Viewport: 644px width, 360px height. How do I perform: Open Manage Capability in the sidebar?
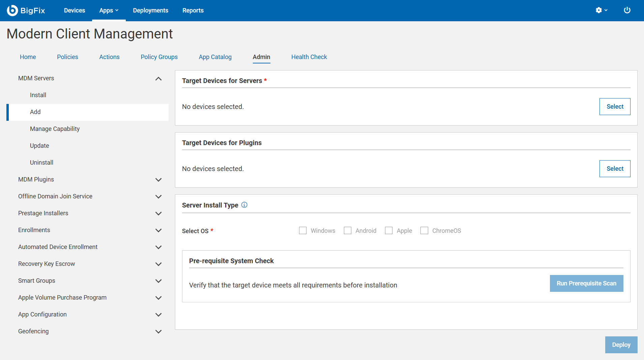pyautogui.click(x=55, y=129)
